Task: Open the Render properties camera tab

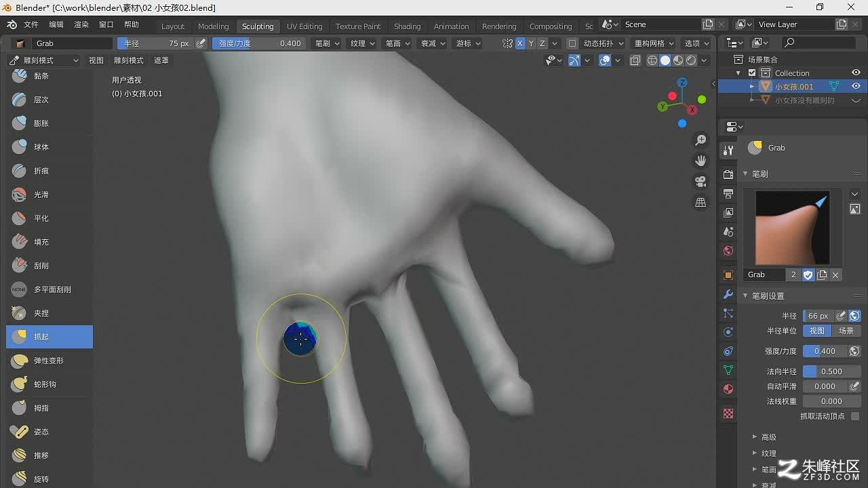Action: [x=728, y=174]
